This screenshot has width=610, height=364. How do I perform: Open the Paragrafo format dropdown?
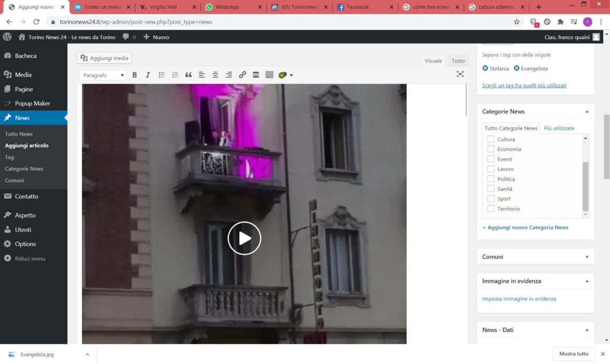click(x=103, y=75)
